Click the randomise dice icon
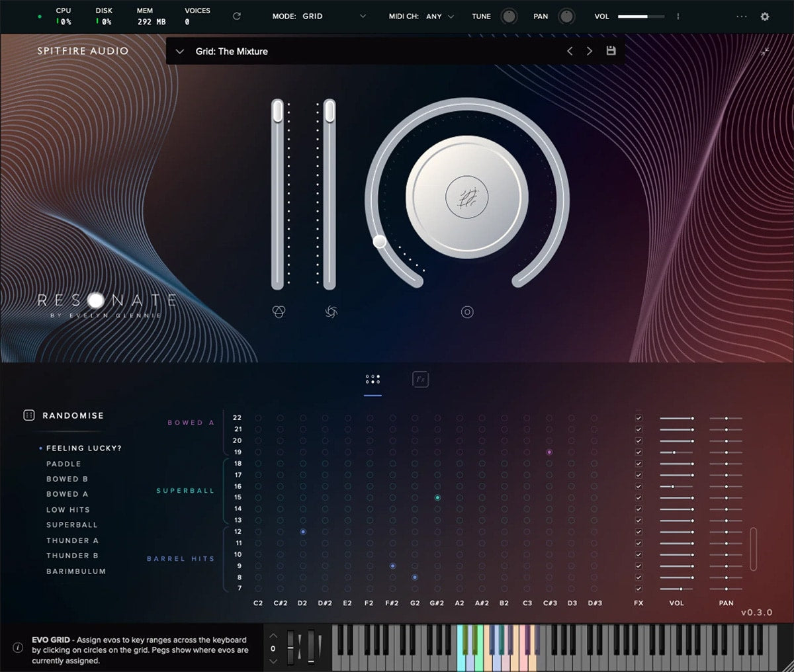Image resolution: width=794 pixels, height=672 pixels. click(28, 415)
